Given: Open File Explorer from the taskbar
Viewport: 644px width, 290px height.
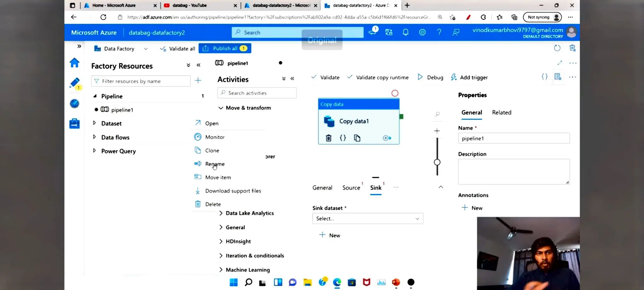Looking at the screenshot, I should 308,282.
